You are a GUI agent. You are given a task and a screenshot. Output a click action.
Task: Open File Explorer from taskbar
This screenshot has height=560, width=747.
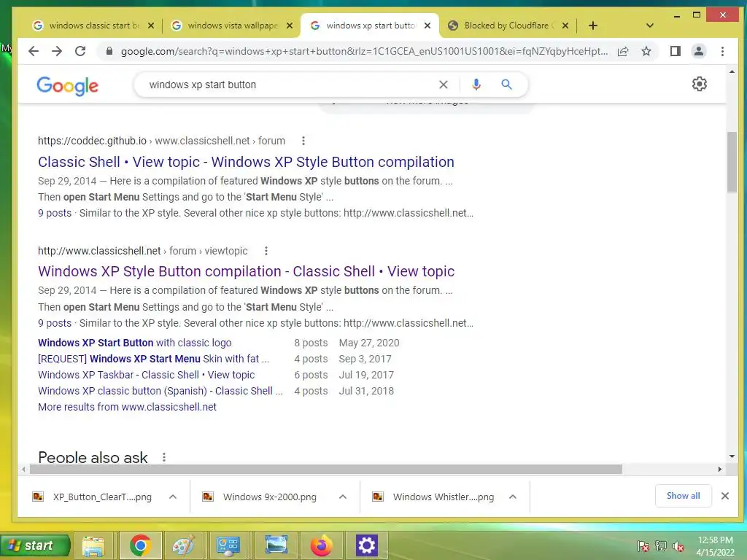click(93, 545)
